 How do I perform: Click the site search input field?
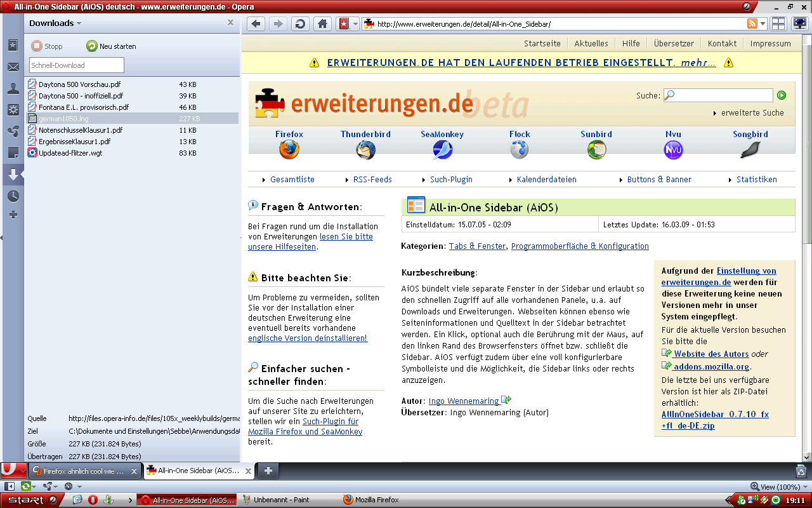coord(718,95)
